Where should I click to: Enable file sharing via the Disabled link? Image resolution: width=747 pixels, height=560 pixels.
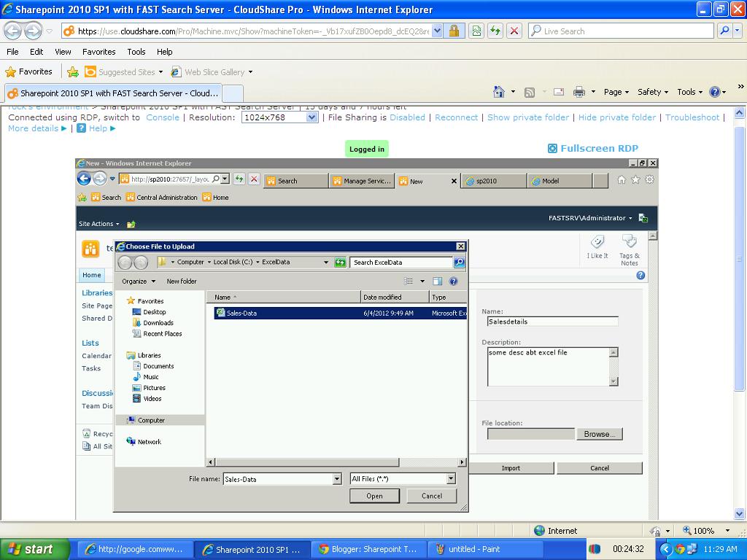point(407,117)
